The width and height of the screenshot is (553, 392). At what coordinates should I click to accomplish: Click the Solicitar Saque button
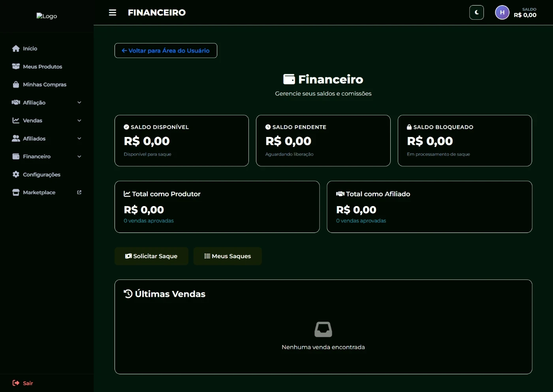click(x=151, y=256)
